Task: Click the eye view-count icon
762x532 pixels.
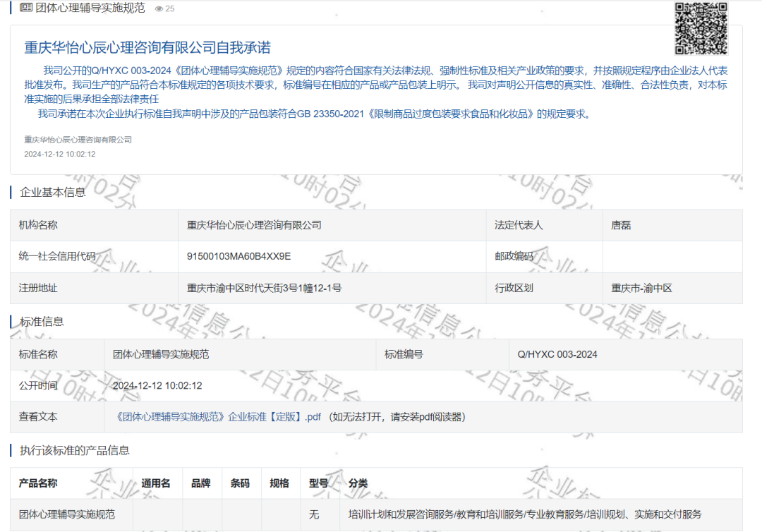Action: [x=159, y=8]
